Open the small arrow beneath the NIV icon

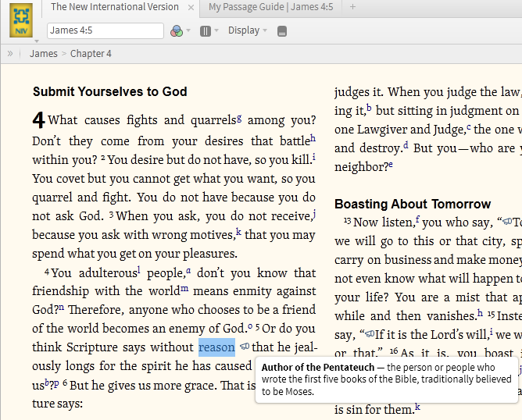click(37, 41)
